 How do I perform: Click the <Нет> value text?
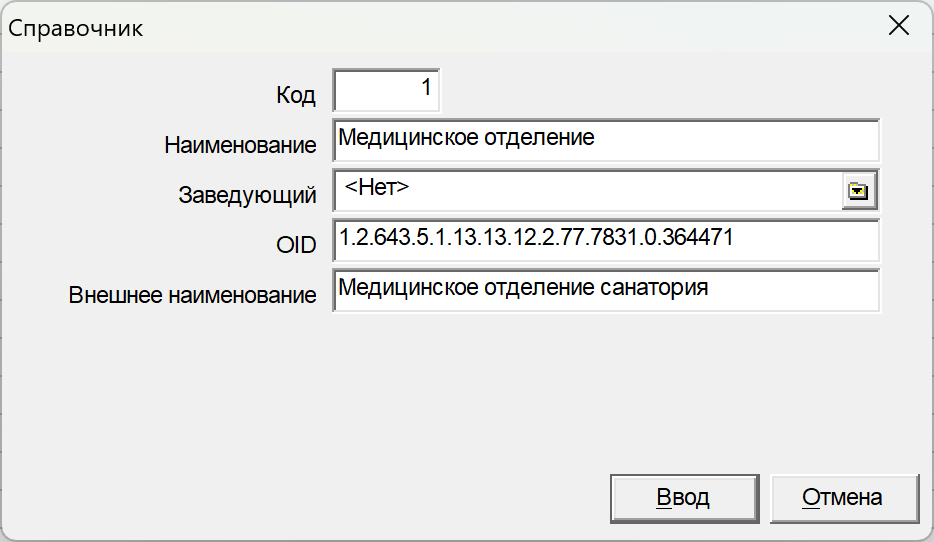coord(377,187)
